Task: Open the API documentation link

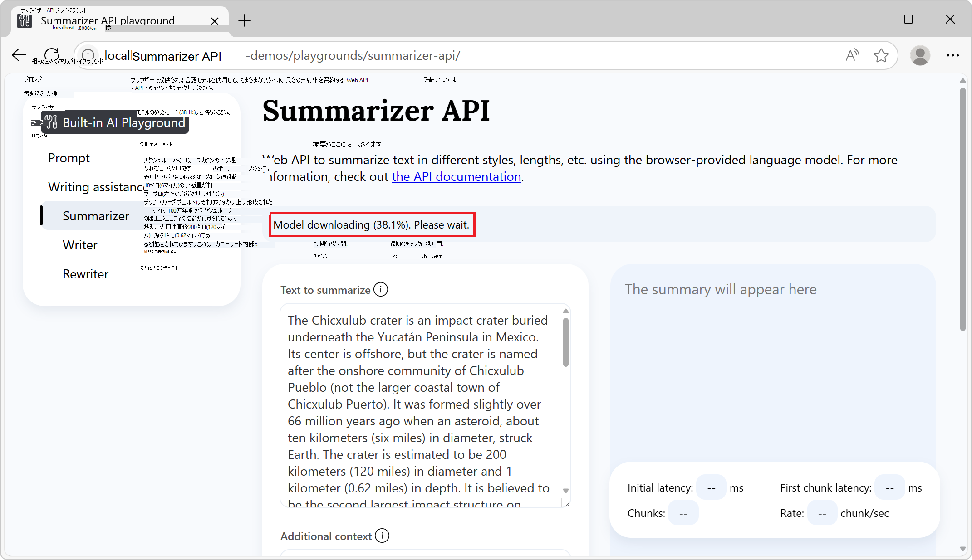Action: coord(456,176)
